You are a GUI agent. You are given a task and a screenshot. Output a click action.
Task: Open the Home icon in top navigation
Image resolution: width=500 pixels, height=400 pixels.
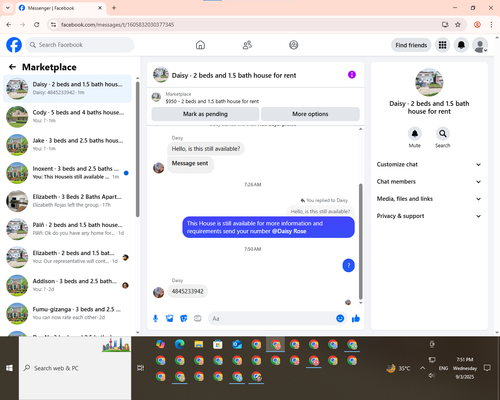point(200,45)
